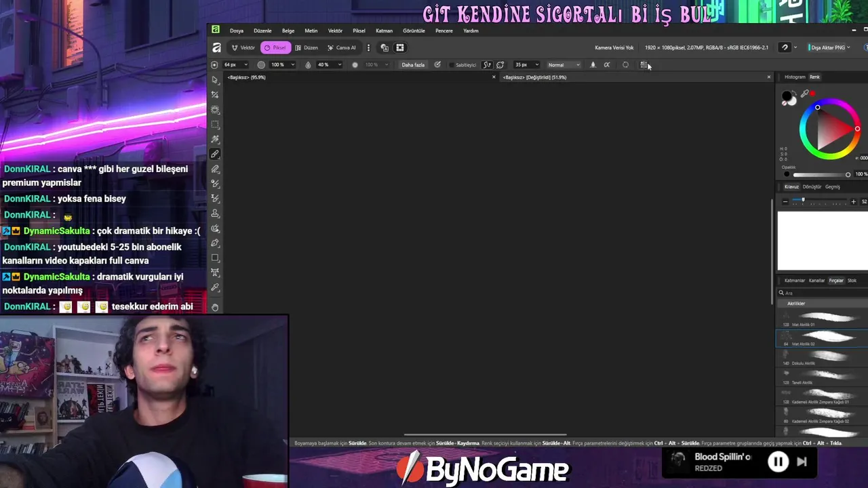Toggle rope stabilizer mode button

[x=487, y=65]
